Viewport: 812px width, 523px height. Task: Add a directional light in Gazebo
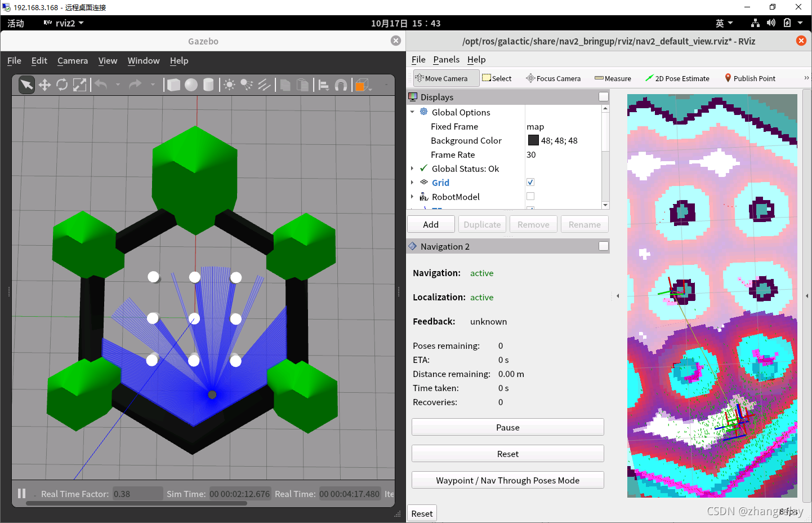tap(264, 85)
